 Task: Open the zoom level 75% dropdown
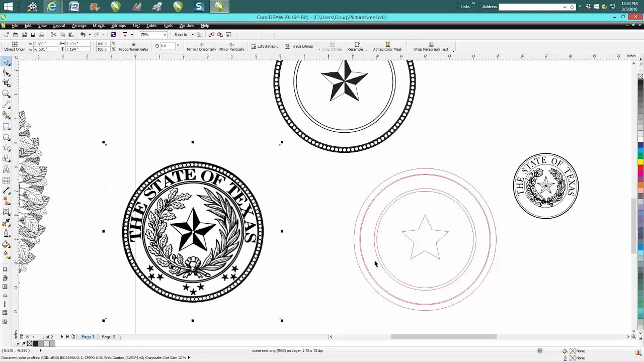pos(165,35)
